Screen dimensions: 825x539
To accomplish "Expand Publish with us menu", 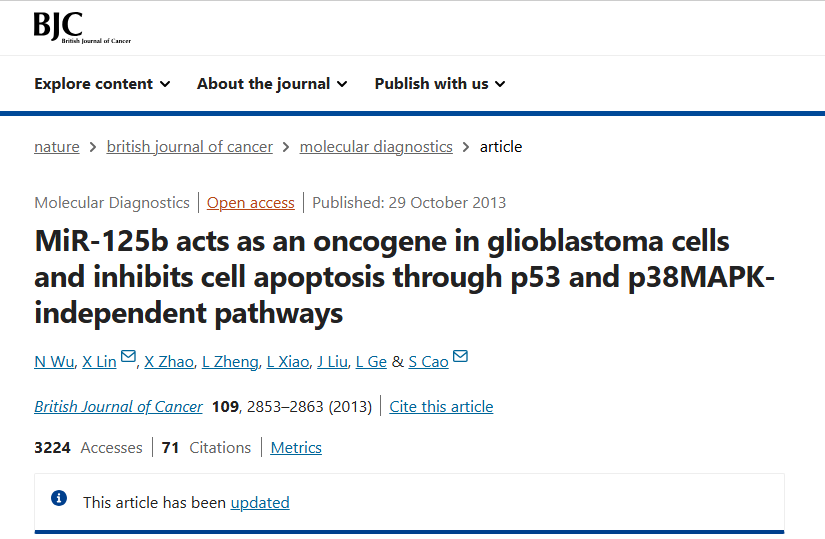I will pos(440,84).
